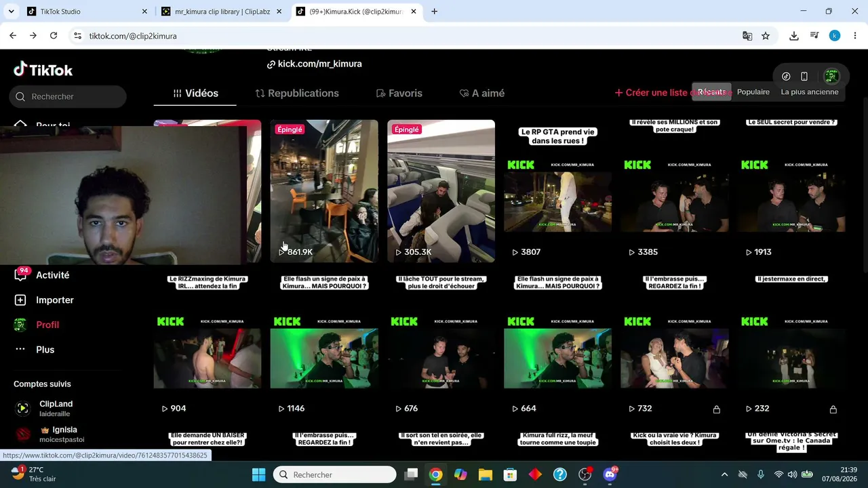
Task: Open the green profile avatar menu
Action: (x=831, y=77)
